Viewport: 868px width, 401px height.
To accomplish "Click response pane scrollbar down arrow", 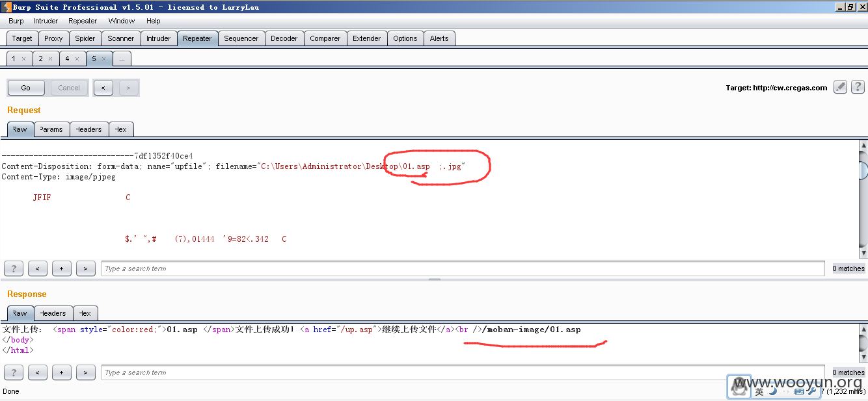I will pos(863,357).
